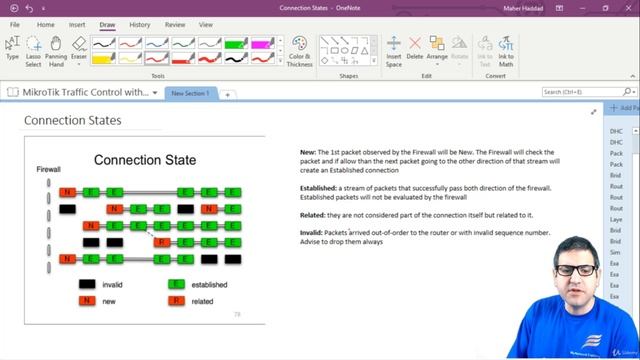640x360 pixels.
Task: Choose the diamond shape
Action: [324, 60]
